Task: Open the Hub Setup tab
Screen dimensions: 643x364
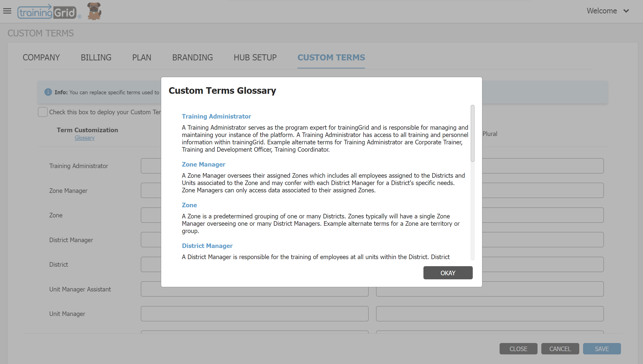Action: point(255,58)
